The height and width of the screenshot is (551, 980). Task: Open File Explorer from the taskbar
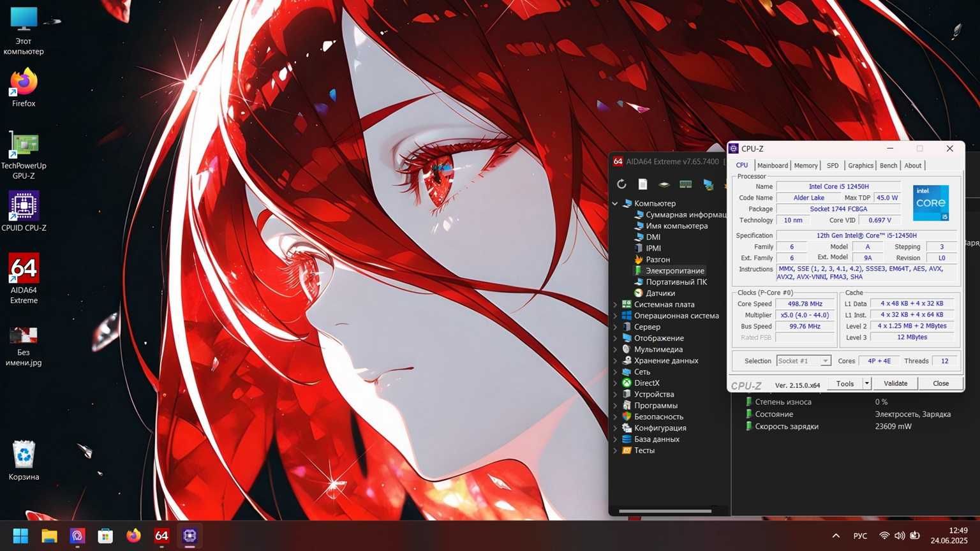49,536
